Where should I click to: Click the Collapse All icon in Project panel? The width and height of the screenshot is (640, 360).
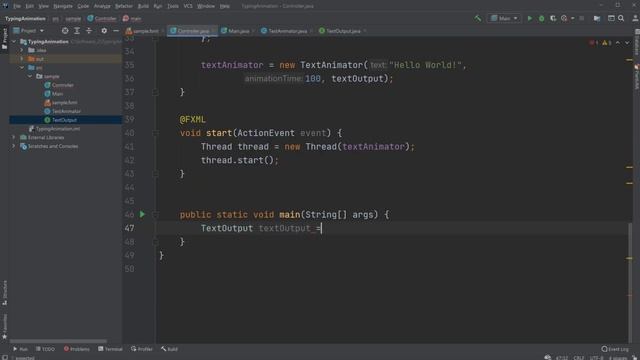[x=89, y=31]
